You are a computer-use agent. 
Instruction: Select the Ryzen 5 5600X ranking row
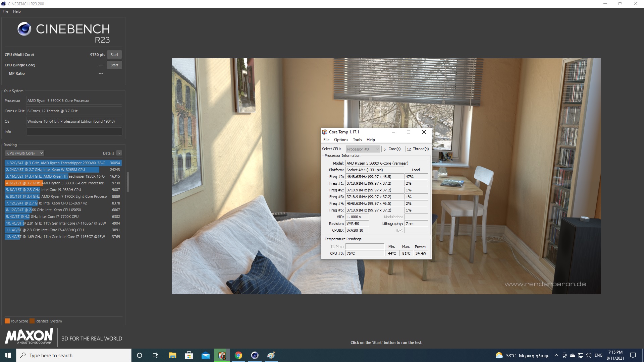(x=63, y=183)
